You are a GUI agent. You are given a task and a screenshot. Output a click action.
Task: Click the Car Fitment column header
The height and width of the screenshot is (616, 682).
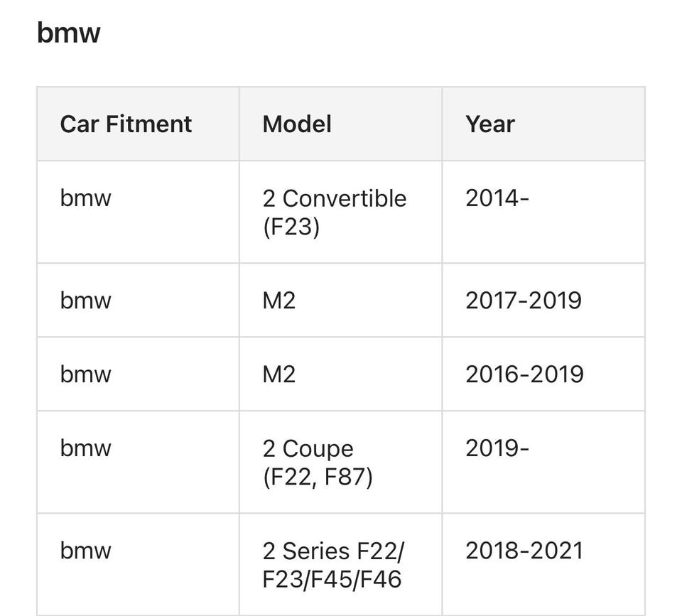126,124
